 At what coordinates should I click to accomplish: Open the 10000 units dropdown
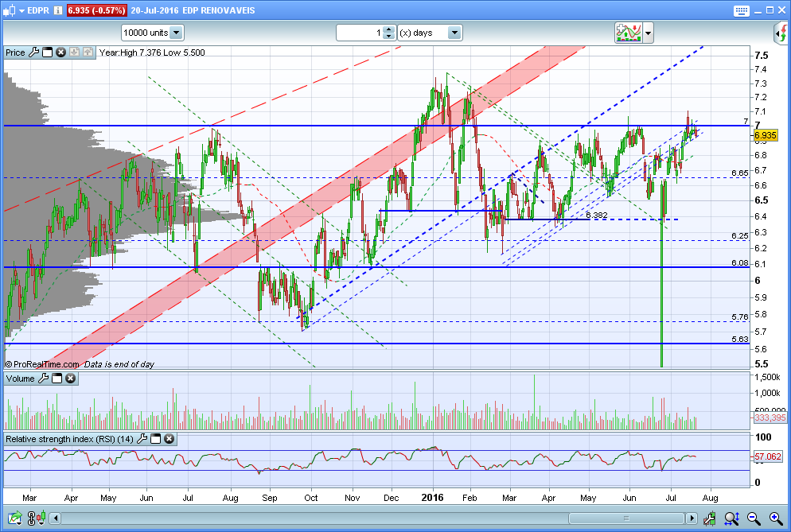(152, 33)
